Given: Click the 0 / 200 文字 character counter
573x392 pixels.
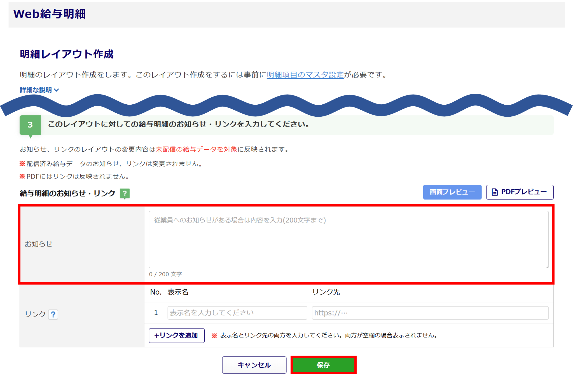Looking at the screenshot, I should click(165, 274).
